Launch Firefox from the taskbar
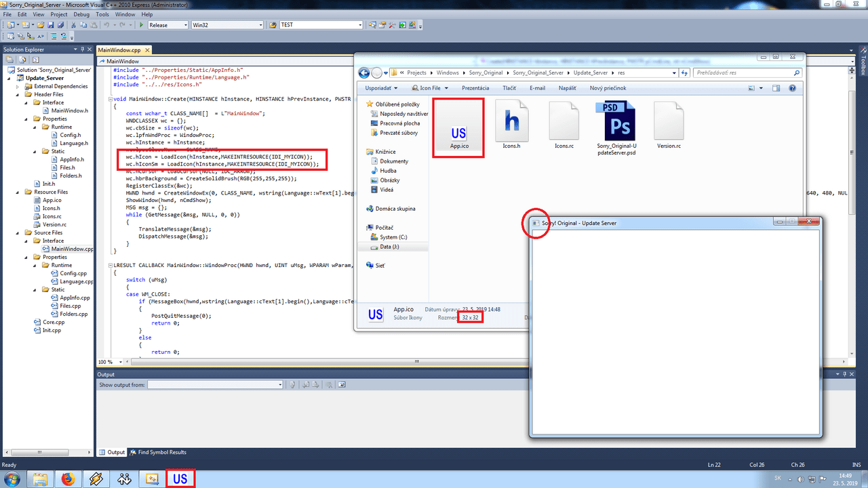 tap(68, 478)
